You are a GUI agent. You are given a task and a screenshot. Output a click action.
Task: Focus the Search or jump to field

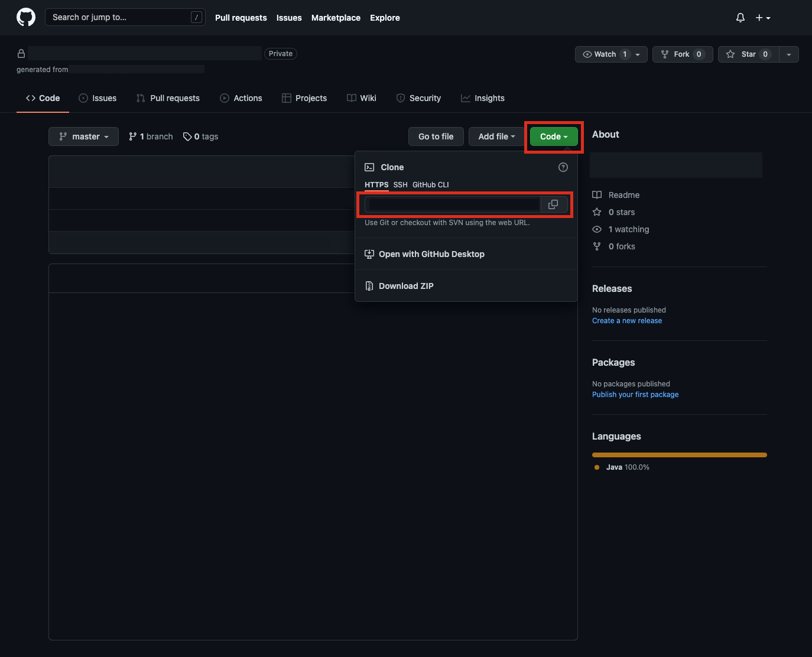tap(125, 17)
